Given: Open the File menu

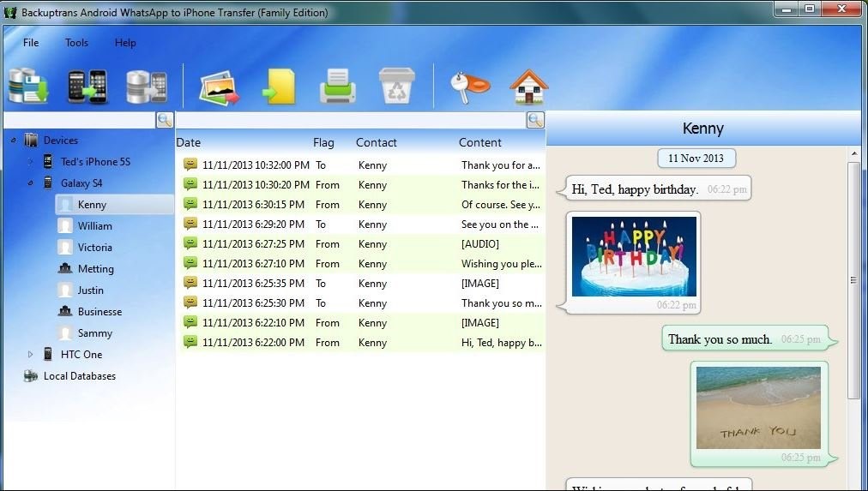Looking at the screenshot, I should click(x=31, y=43).
